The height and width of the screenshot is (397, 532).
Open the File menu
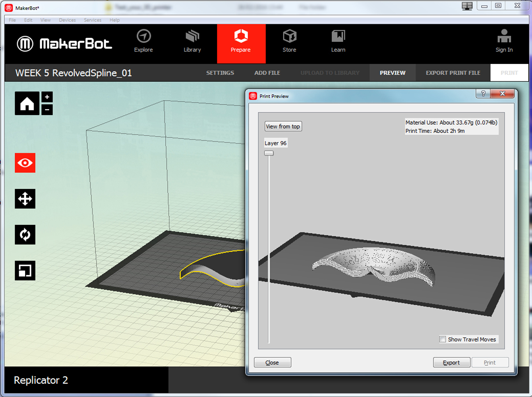(12, 20)
